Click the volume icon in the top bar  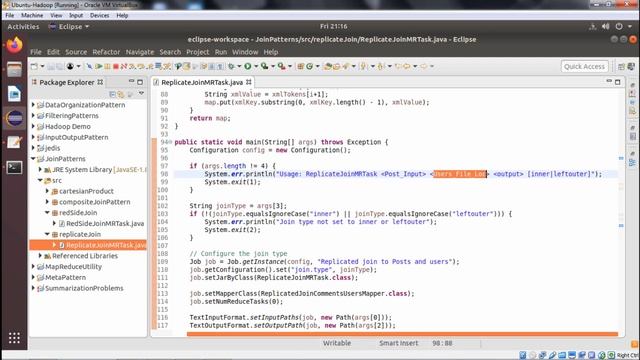606,27
